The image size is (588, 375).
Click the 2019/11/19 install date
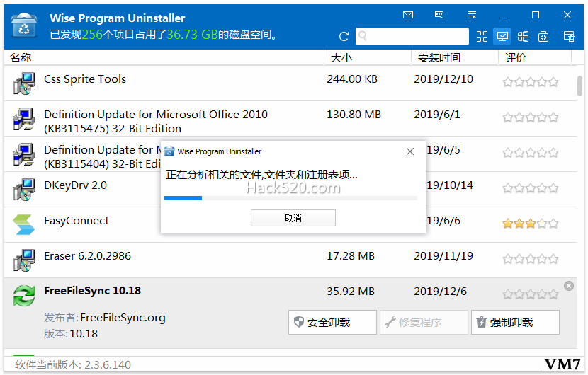(x=443, y=256)
